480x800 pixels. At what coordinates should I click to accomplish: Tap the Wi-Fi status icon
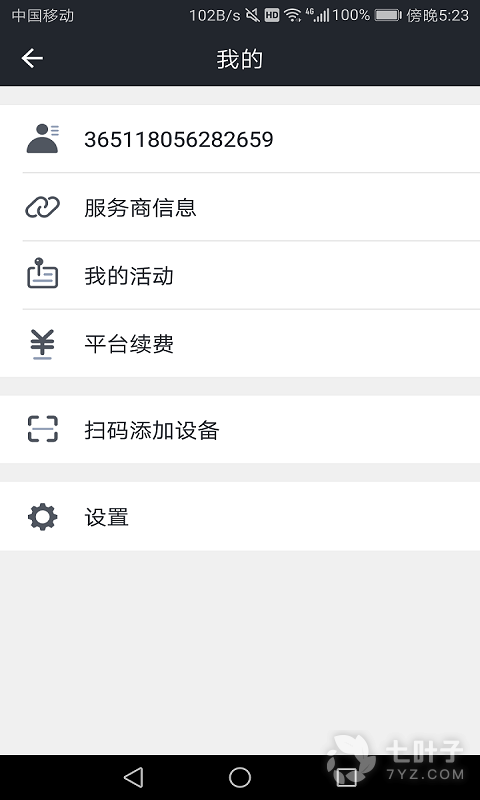pyautogui.click(x=292, y=15)
